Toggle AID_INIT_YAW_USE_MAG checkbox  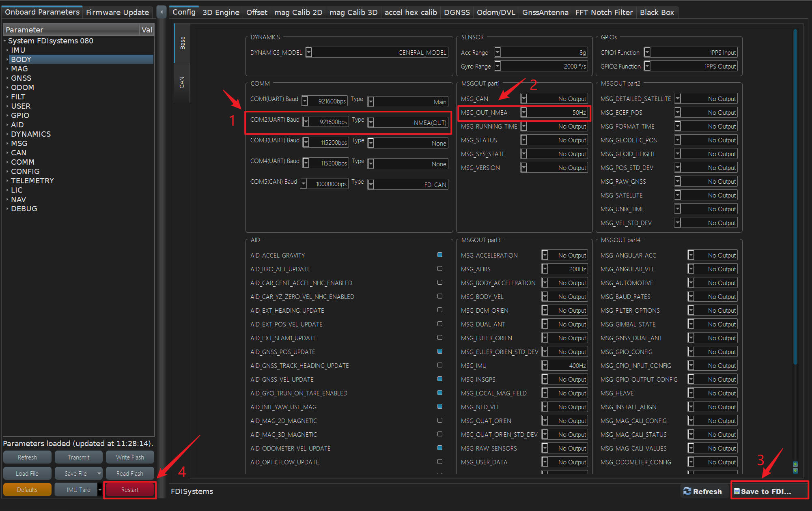[439, 407]
